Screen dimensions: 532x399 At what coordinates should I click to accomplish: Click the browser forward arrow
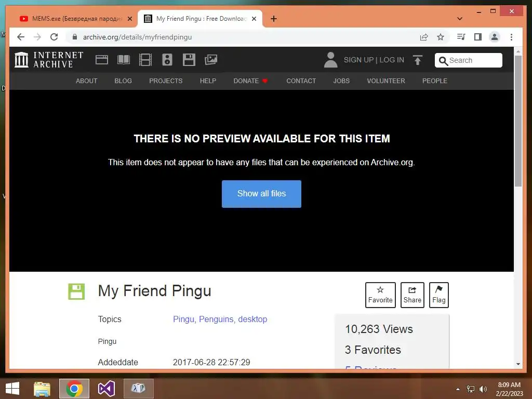tap(37, 37)
